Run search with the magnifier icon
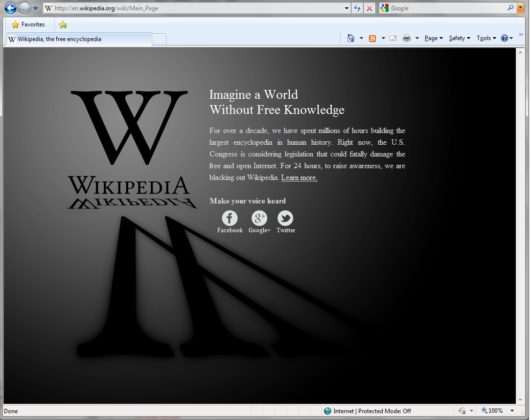Screen dimensions: 531x420 coord(510,8)
